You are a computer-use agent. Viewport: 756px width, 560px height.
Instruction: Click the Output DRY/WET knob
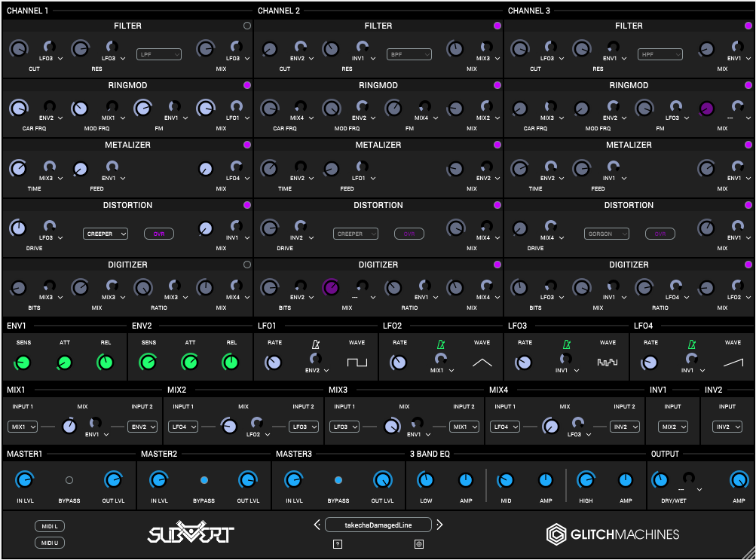click(x=660, y=480)
